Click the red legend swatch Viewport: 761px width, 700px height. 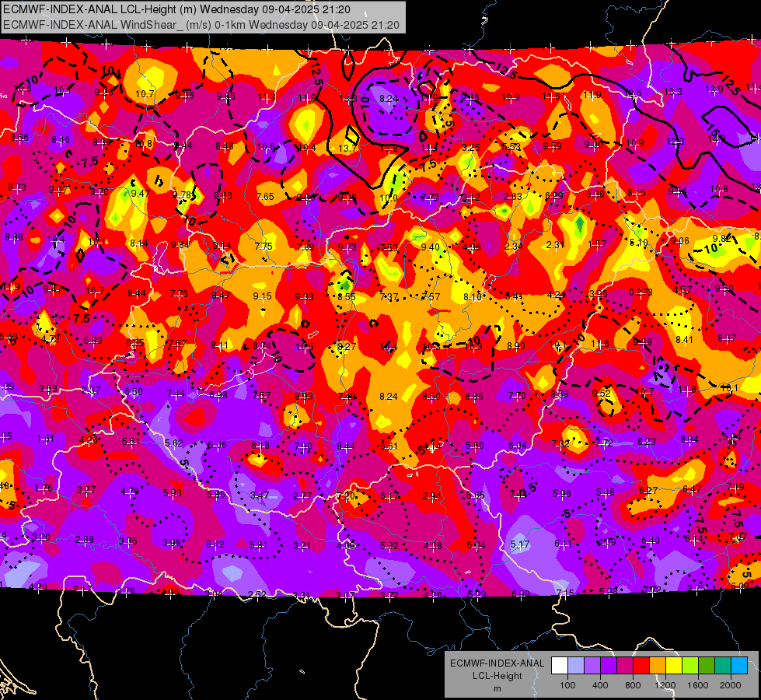[641, 666]
